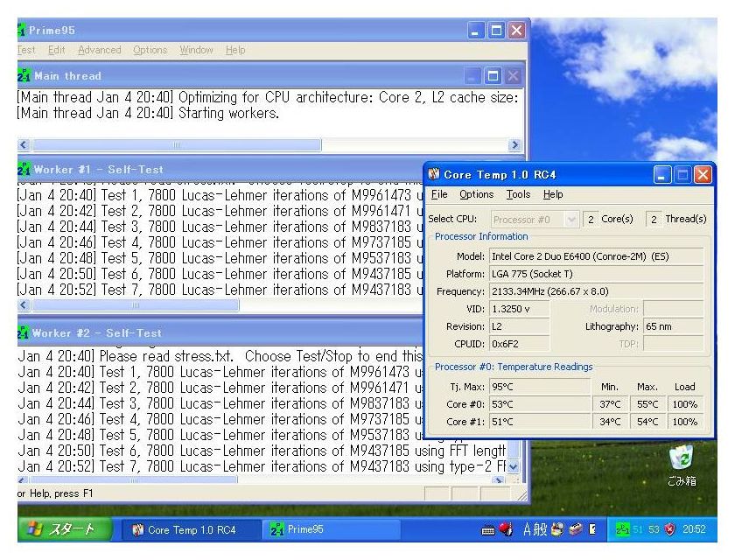The width and height of the screenshot is (735, 560).
Task: Click Worker #1 line Test 3 M9837183
Action: [220, 227]
